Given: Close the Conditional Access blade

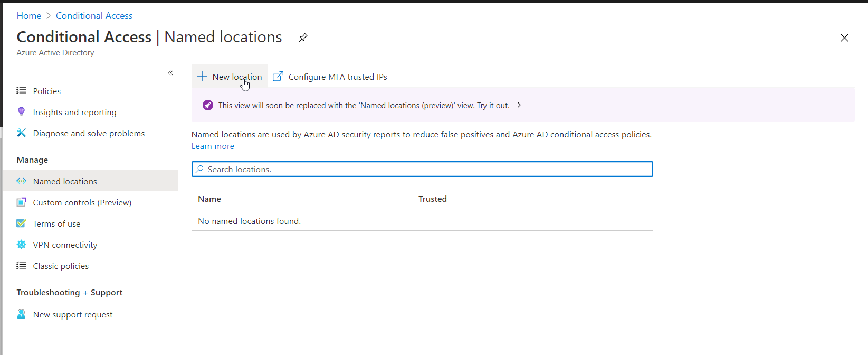Looking at the screenshot, I should (x=844, y=38).
